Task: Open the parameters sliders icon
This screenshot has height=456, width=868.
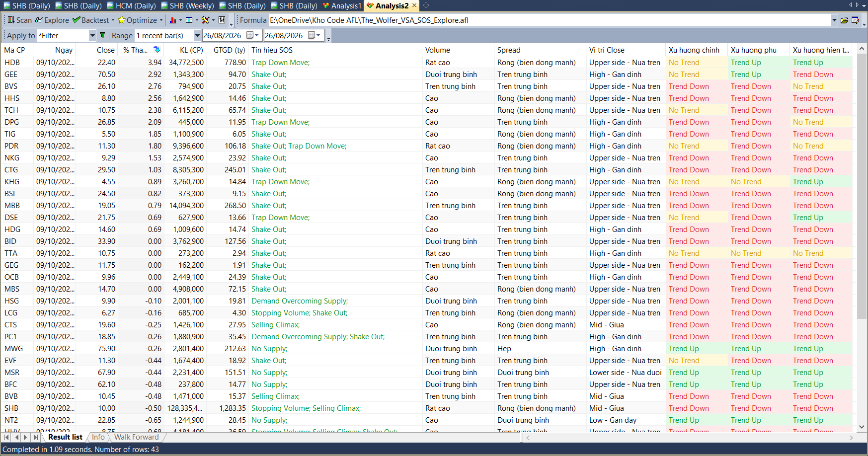Action: [x=222, y=20]
